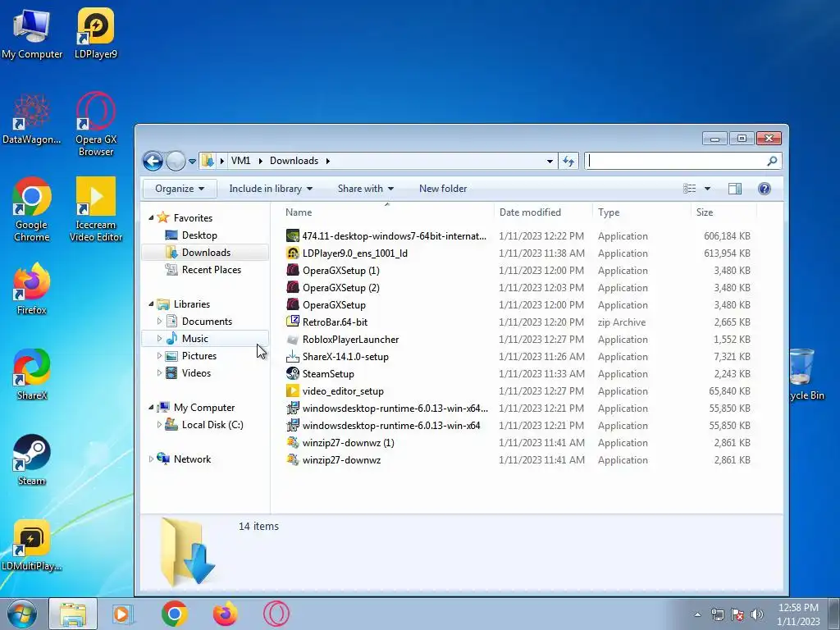Screen dimensions: 840x630
Task: Launch Opera GX from the taskbar
Action: (x=276, y=614)
